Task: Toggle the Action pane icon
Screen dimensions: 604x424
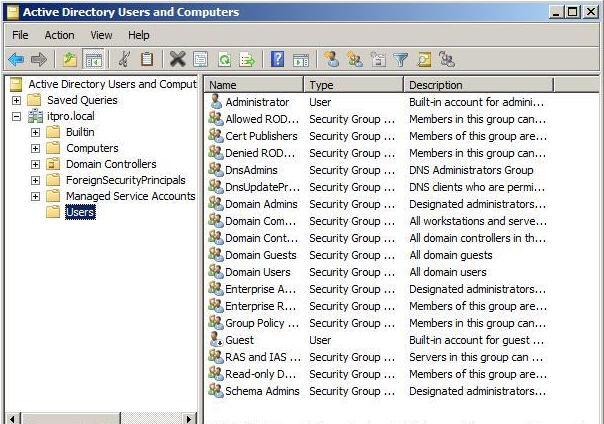Action: [x=301, y=60]
